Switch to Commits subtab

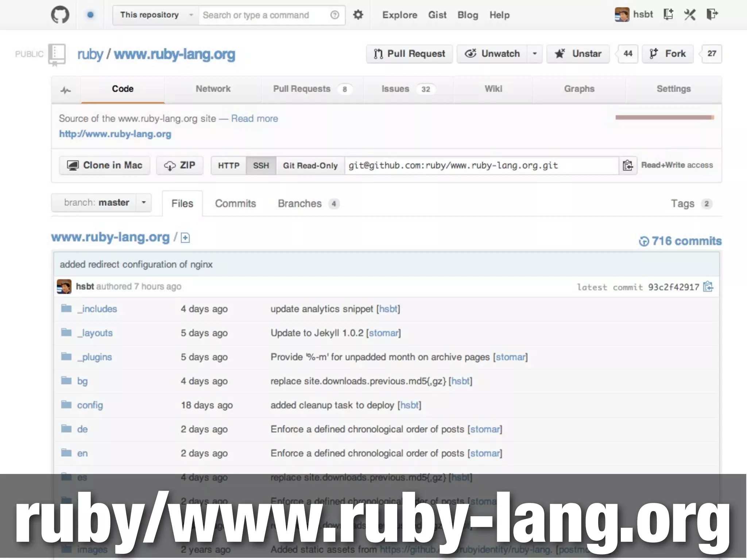[236, 203]
